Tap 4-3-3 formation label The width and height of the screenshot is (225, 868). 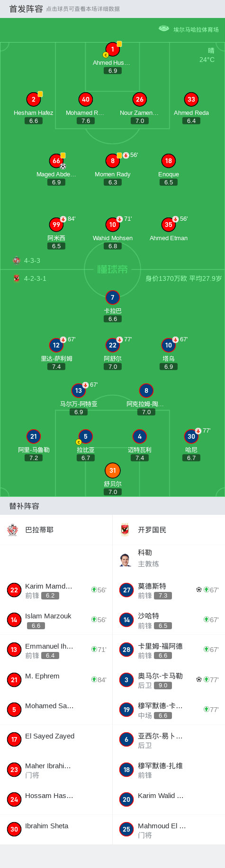pos(32,260)
